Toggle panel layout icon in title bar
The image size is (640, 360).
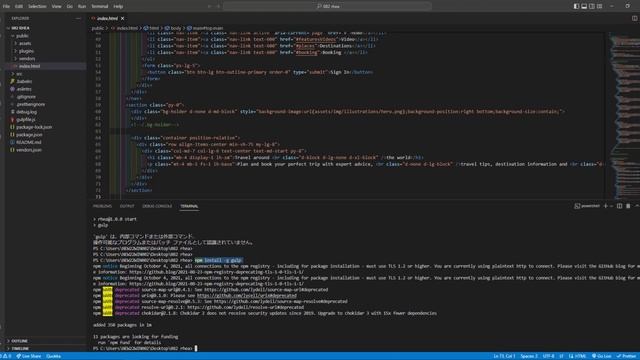pos(584,6)
